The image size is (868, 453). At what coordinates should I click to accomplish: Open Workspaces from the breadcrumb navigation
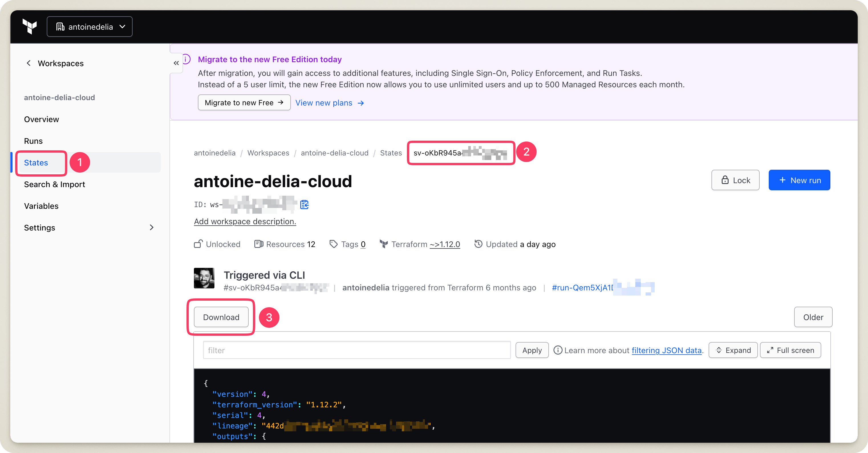[x=268, y=153]
